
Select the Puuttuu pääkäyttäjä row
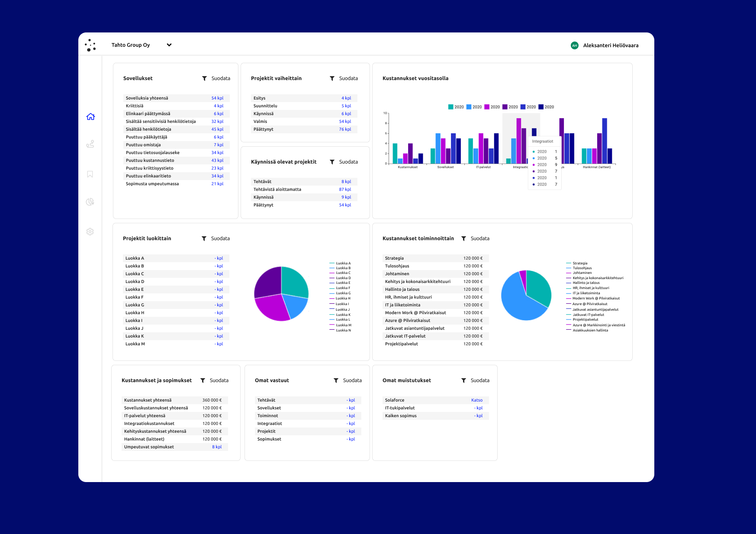177,137
